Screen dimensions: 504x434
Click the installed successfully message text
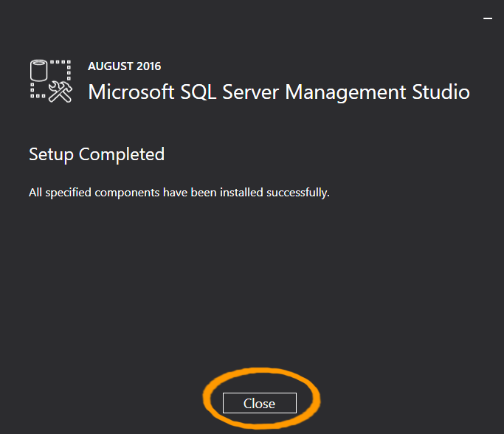pos(179,193)
